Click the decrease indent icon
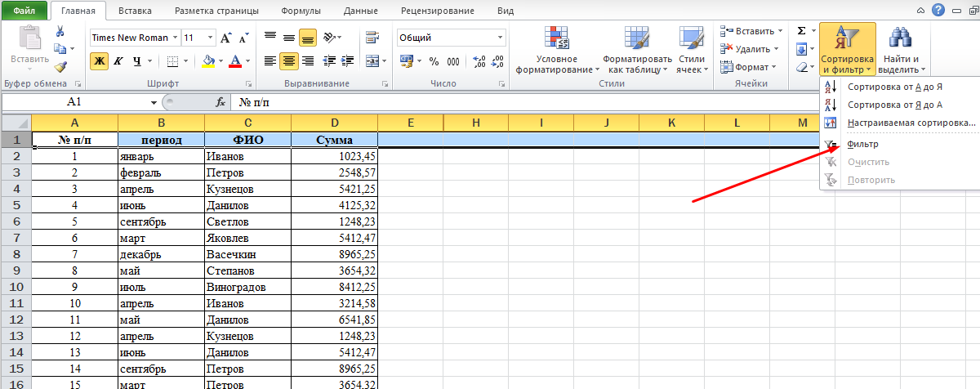The width and height of the screenshot is (980, 389). pos(329,61)
